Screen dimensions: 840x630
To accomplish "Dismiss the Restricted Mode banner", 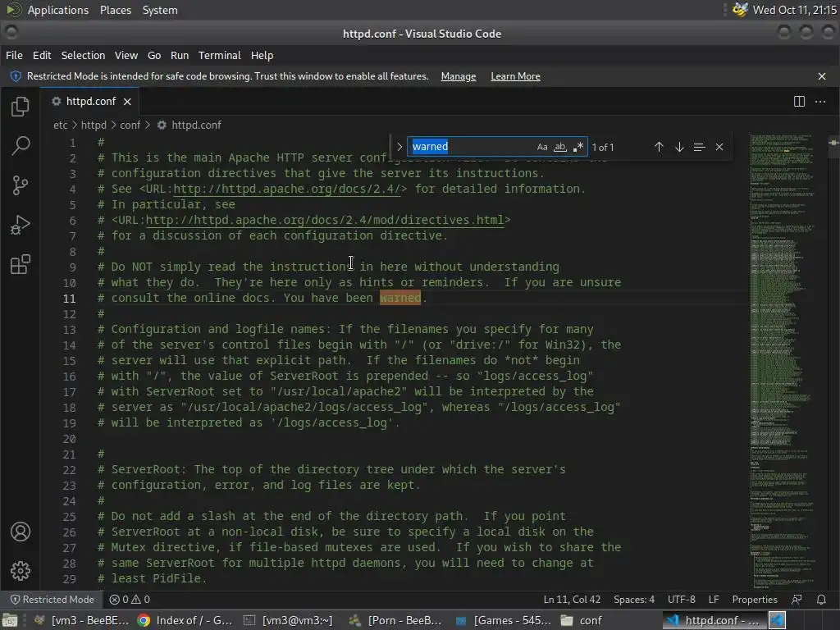I will click(x=822, y=76).
